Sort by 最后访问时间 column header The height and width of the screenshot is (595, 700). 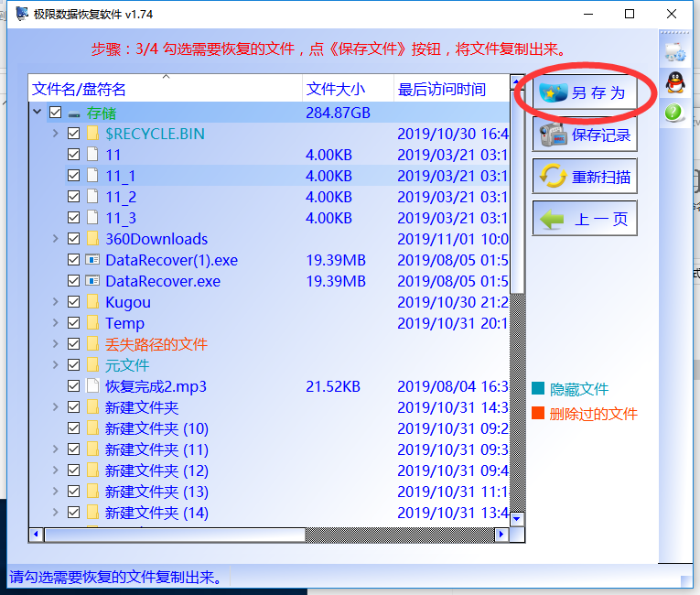441,89
